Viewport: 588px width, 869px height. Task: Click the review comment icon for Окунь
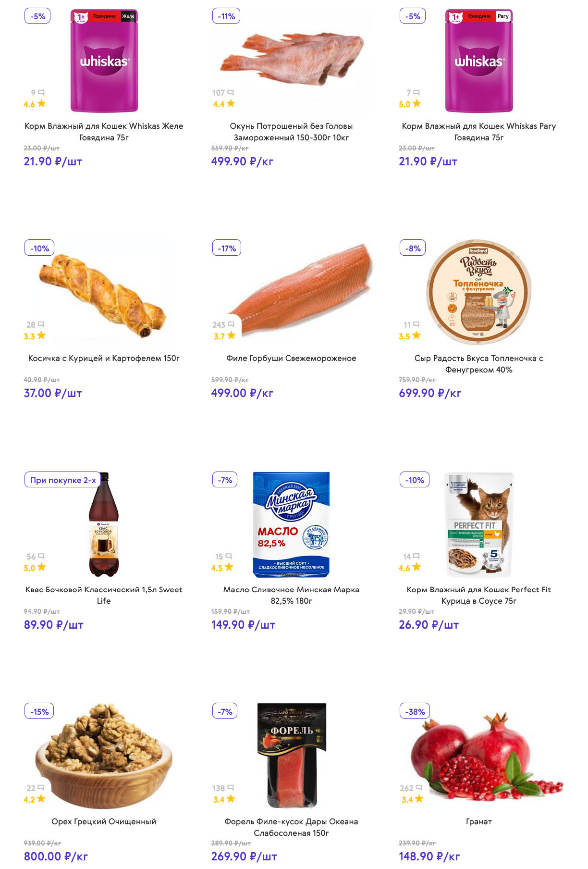[231, 92]
